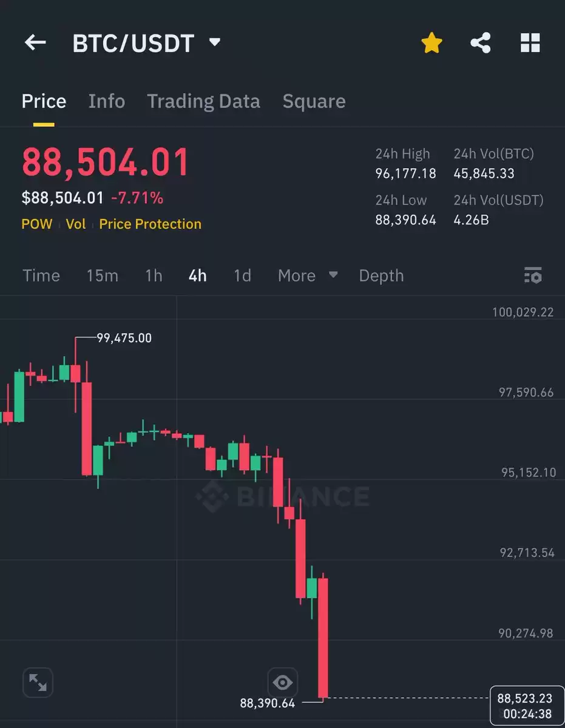
Task: Tap the Price Protection tag
Action: click(150, 224)
